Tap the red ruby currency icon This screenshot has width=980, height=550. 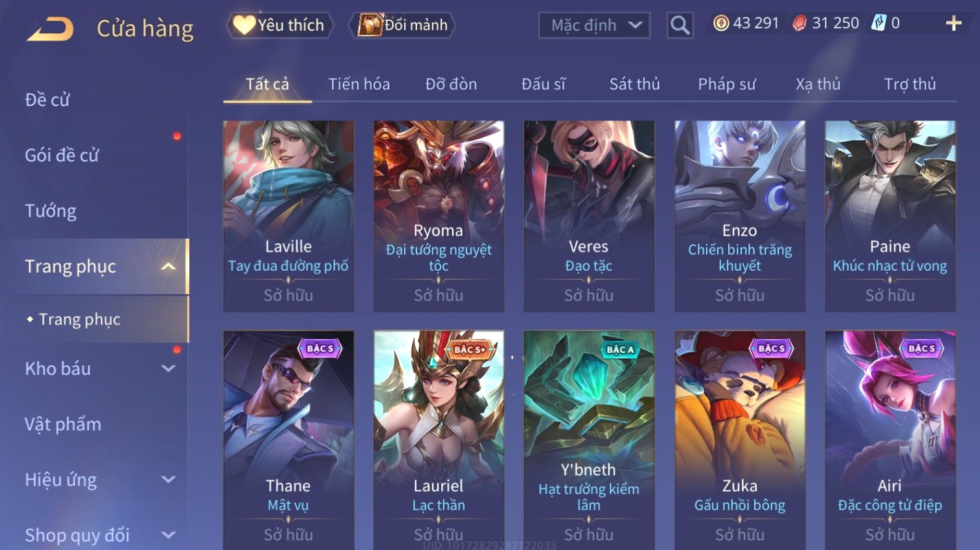[800, 23]
